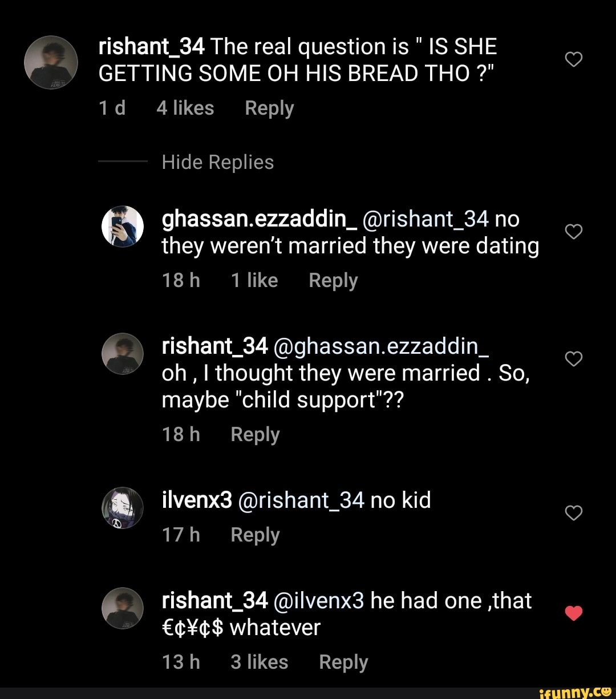View the 3 likes on last reply
This screenshot has width=616, height=699.
(260, 662)
